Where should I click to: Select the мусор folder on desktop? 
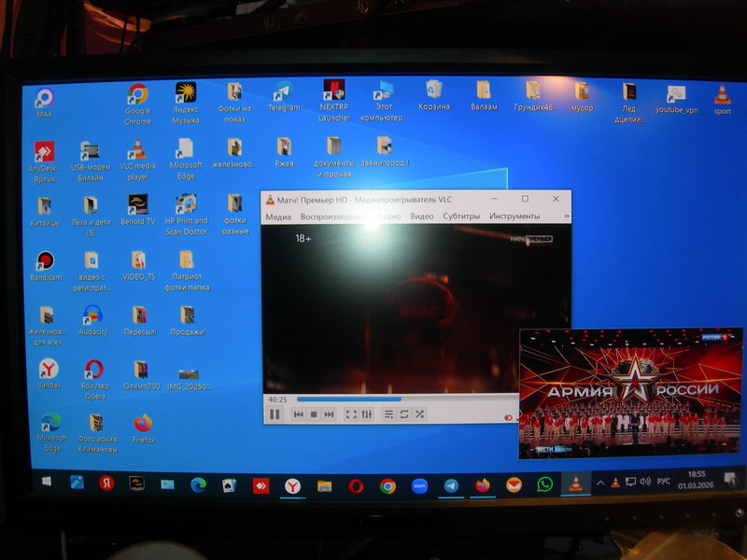coord(582,98)
